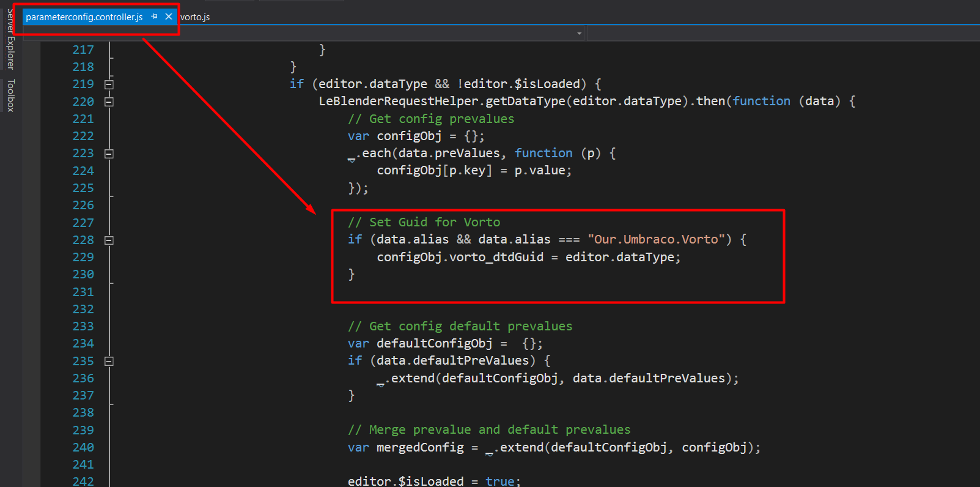Viewport: 980px width, 487px height.
Task: Click line number 217 in the gutter
Action: 83,50
